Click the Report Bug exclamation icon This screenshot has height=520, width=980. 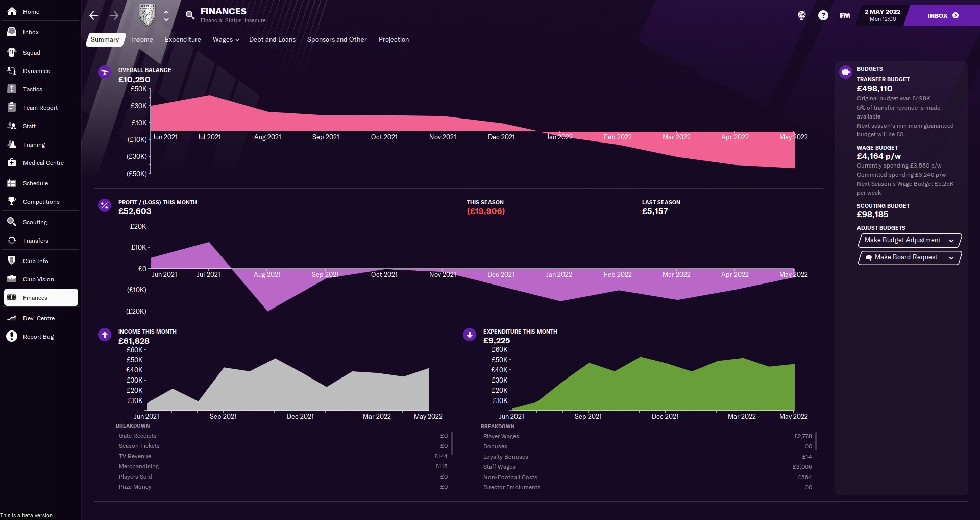pos(12,336)
